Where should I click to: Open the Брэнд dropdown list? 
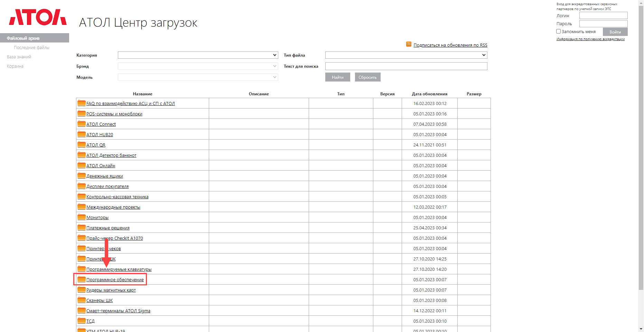click(x=198, y=66)
